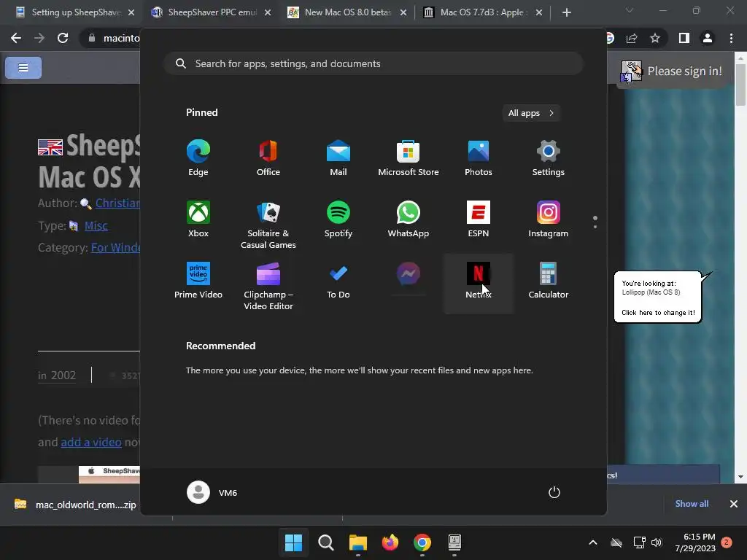The width and height of the screenshot is (747, 560).
Task: Launch the To Do app
Action: click(x=338, y=281)
